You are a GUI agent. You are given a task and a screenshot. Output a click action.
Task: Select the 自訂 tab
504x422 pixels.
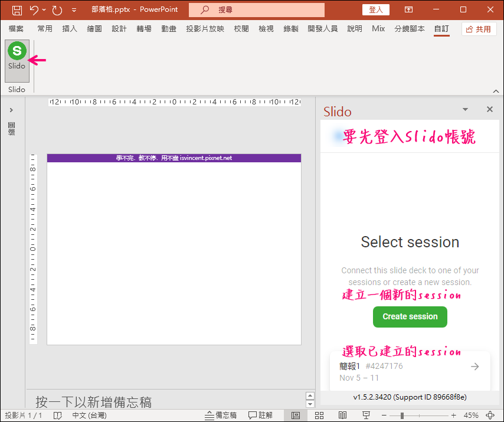[441, 29]
